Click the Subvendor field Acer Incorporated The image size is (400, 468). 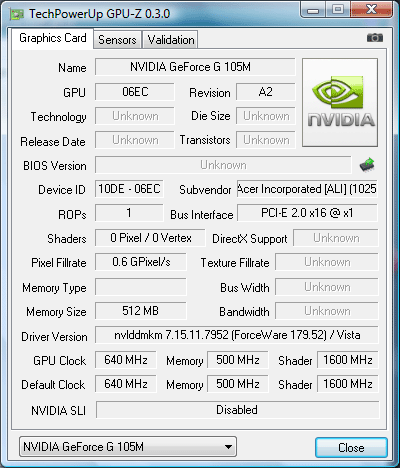coord(307,189)
